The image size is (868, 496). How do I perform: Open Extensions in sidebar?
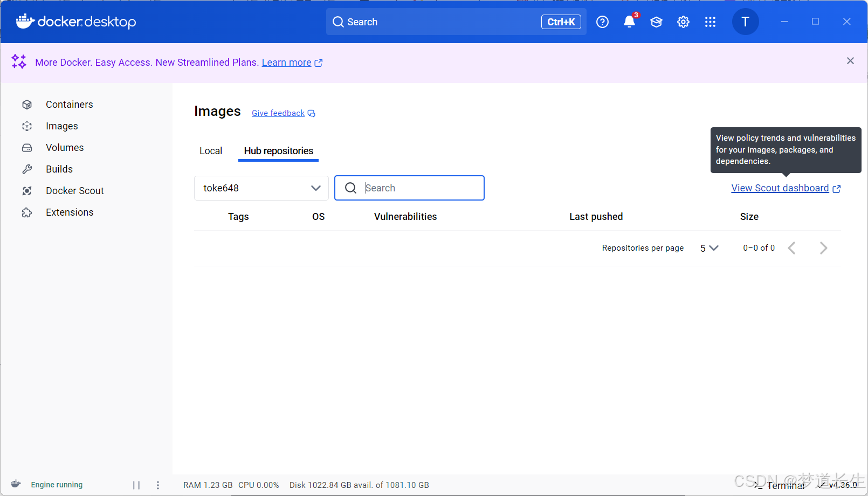click(70, 212)
